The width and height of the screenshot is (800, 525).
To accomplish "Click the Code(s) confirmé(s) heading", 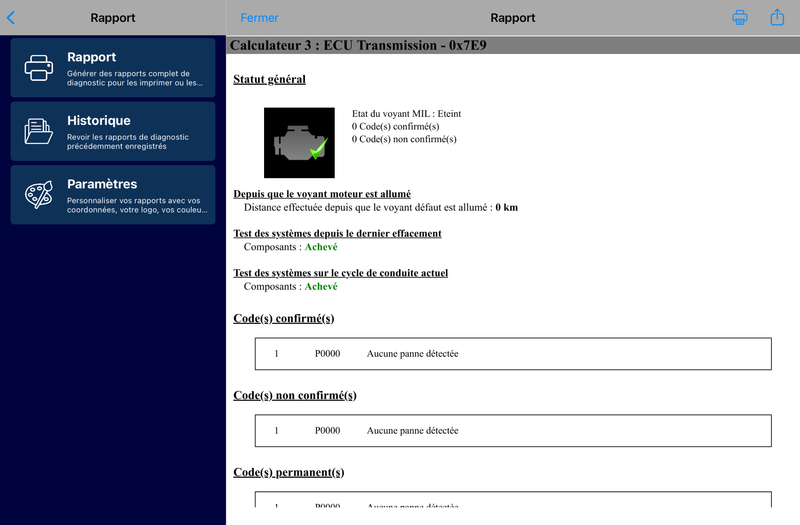I will 284,318.
